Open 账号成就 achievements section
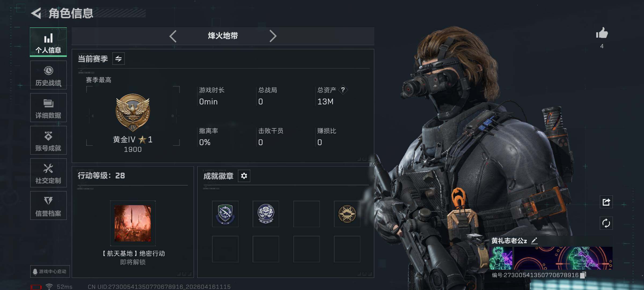644x290 pixels. [48, 140]
